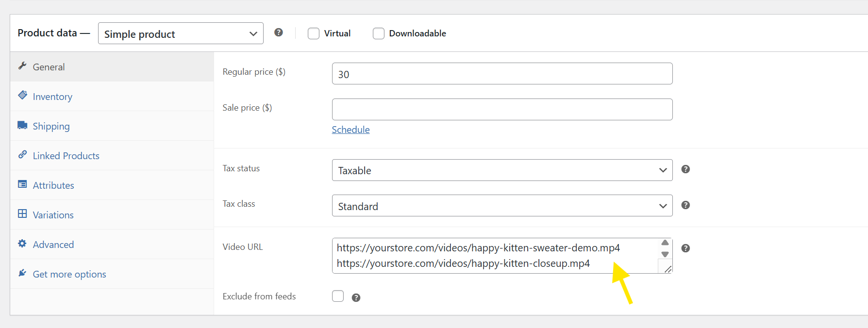This screenshot has height=328, width=868.
Task: Click the Advanced gear icon
Action: pos(22,244)
